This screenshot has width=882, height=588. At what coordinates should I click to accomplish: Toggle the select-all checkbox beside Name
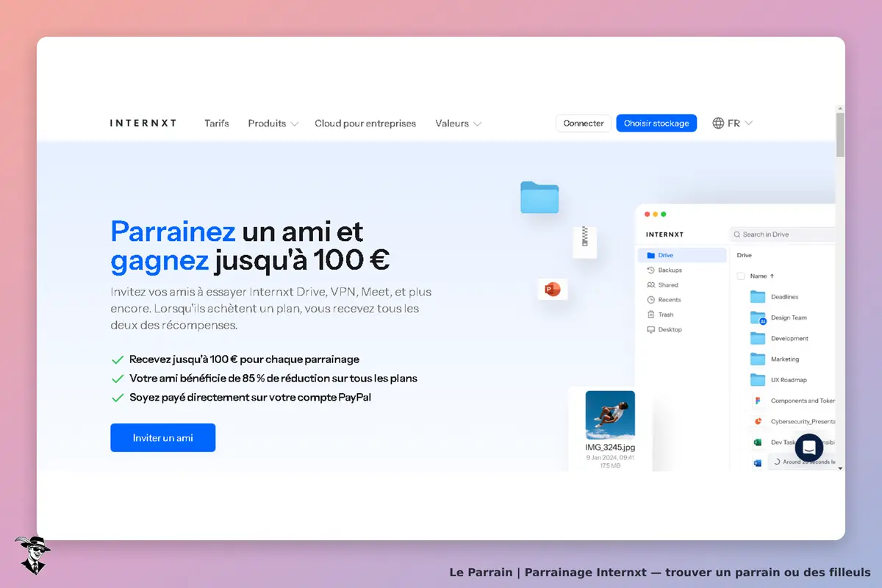pos(741,276)
